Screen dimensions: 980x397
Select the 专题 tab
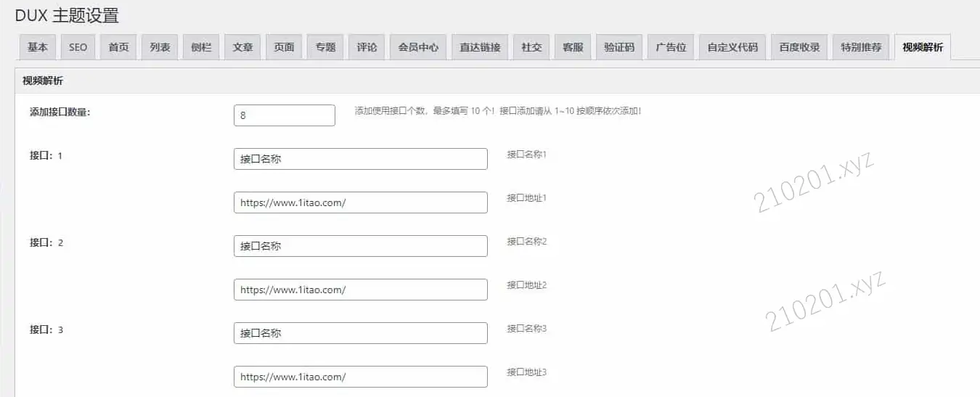pyautogui.click(x=325, y=47)
